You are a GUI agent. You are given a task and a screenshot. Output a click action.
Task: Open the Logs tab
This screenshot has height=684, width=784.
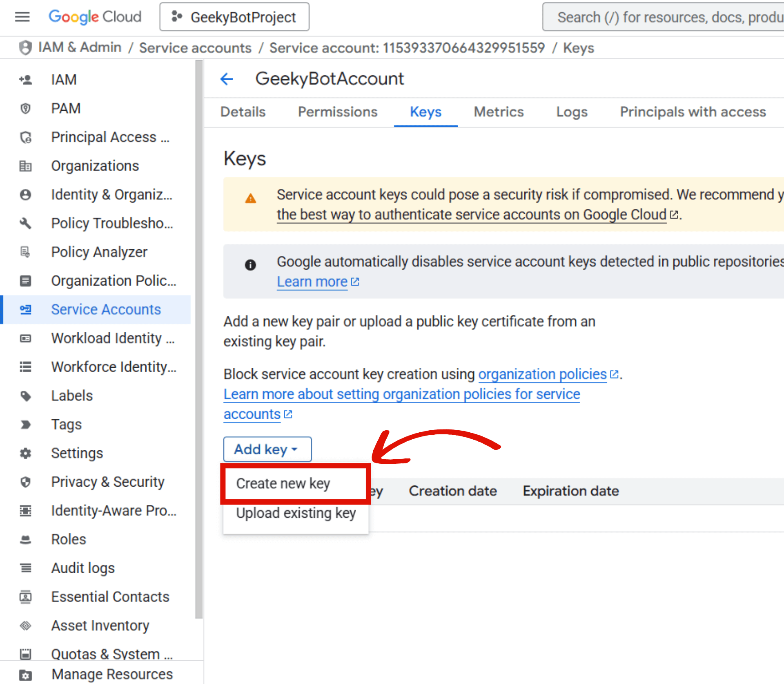tap(572, 112)
